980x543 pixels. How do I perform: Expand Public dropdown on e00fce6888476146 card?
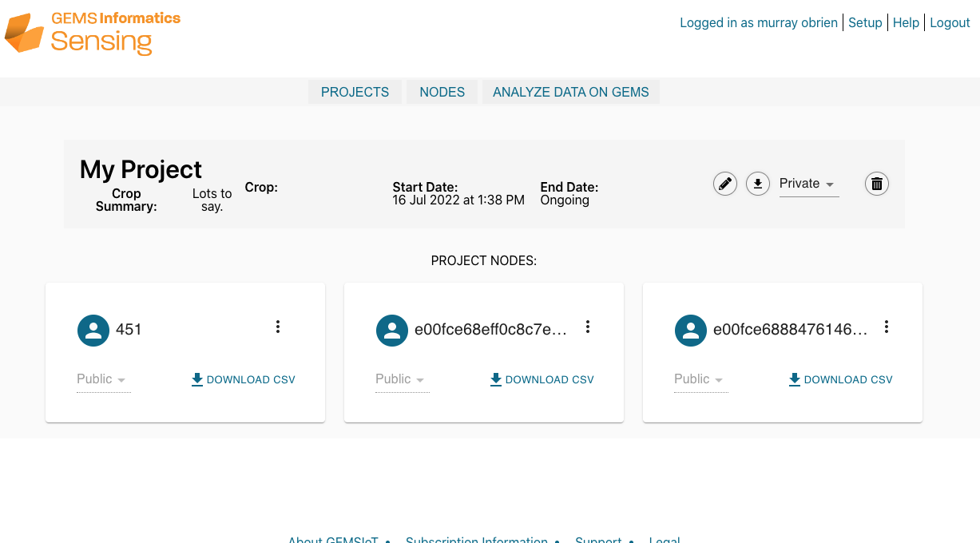click(700, 379)
